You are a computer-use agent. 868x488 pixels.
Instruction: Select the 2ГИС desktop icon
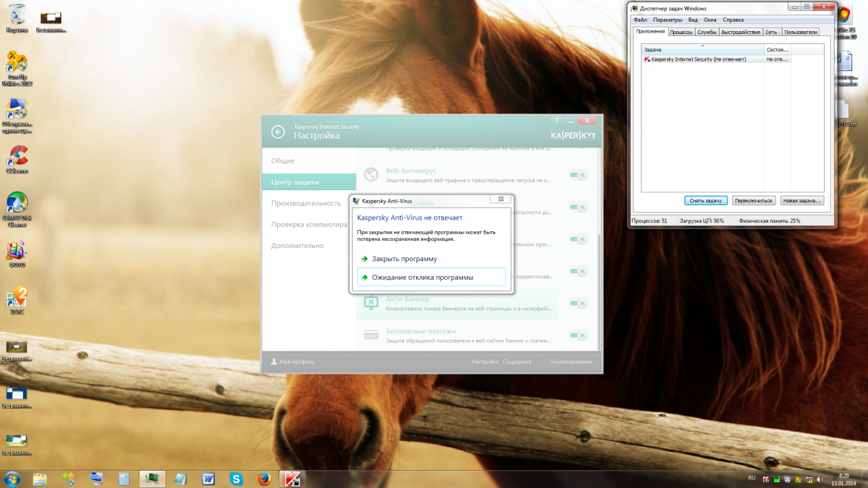17,301
